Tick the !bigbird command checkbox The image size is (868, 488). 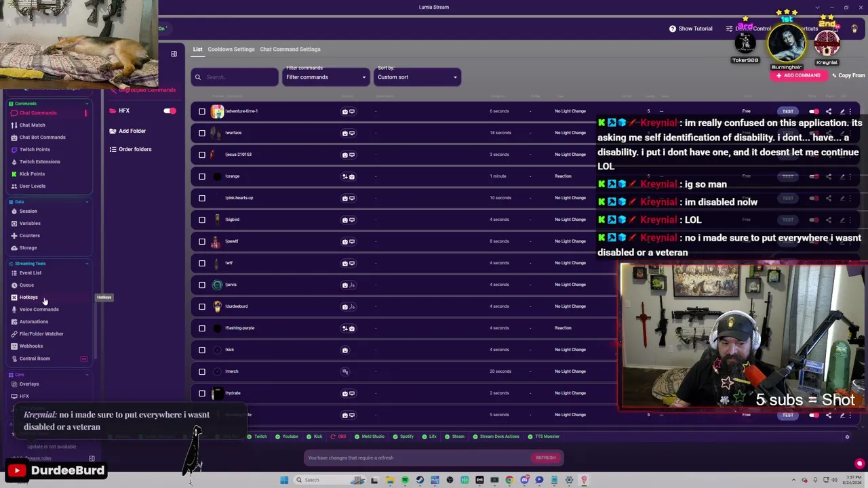click(201, 220)
